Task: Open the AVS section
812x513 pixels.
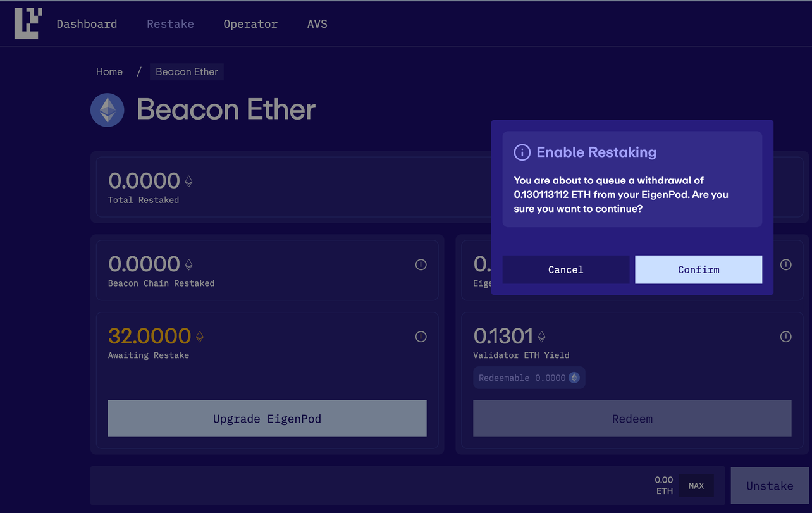Action: pyautogui.click(x=317, y=23)
